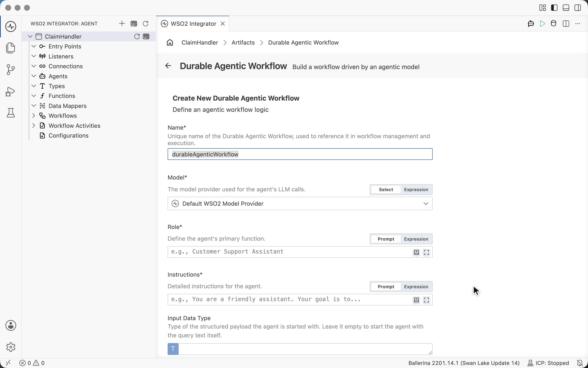Open the Accounts icon
This screenshot has height=368, width=588.
[x=11, y=325]
